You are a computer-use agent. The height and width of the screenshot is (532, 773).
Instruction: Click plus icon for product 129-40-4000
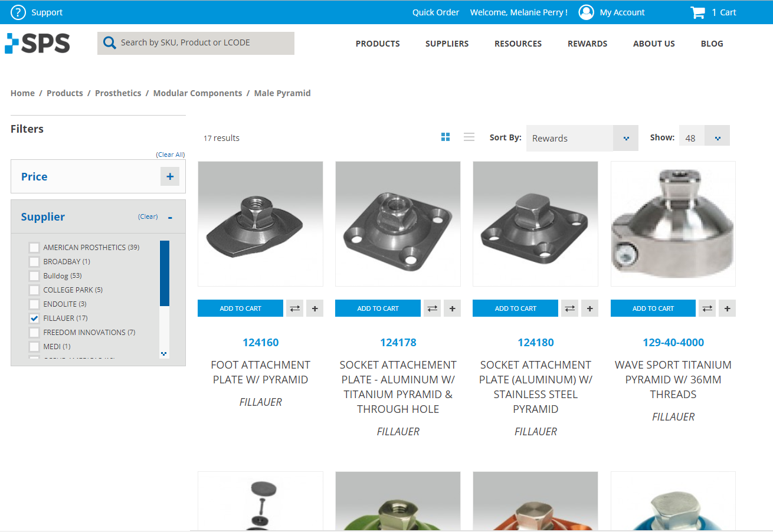(727, 308)
